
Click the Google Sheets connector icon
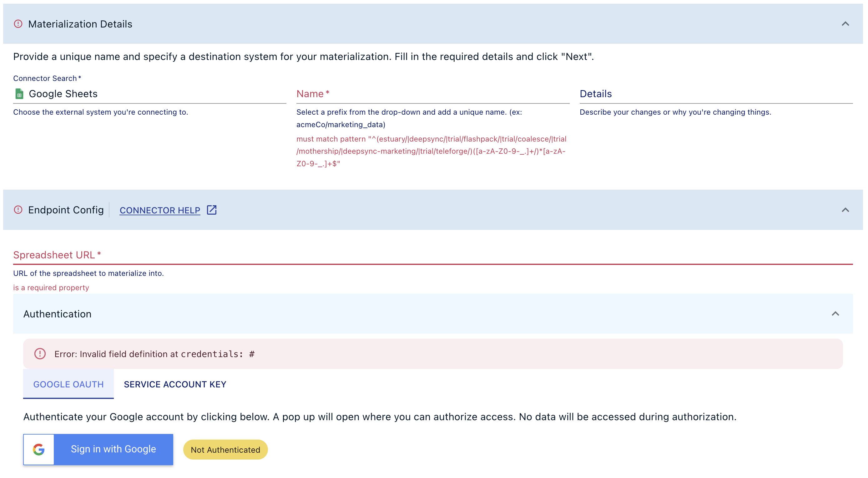pyautogui.click(x=19, y=94)
